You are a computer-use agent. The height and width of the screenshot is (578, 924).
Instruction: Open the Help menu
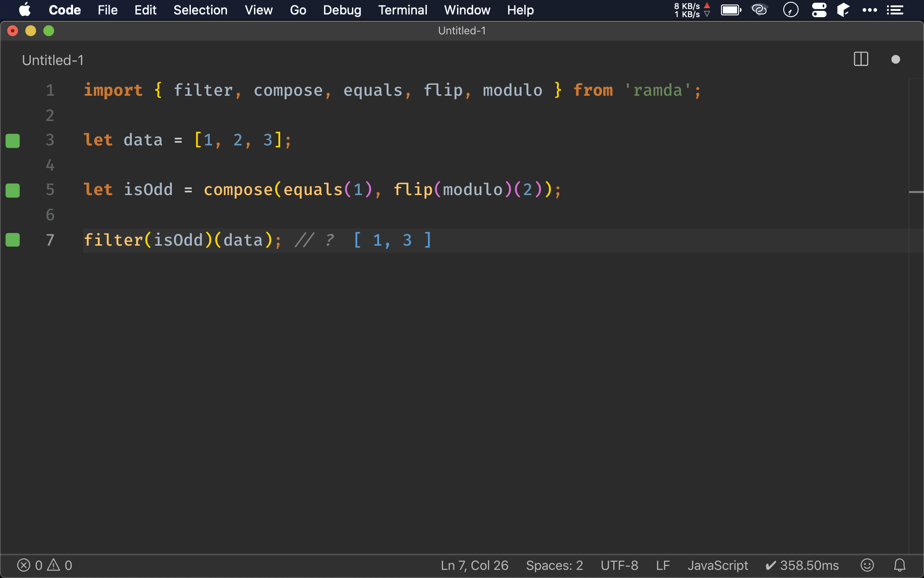click(520, 10)
